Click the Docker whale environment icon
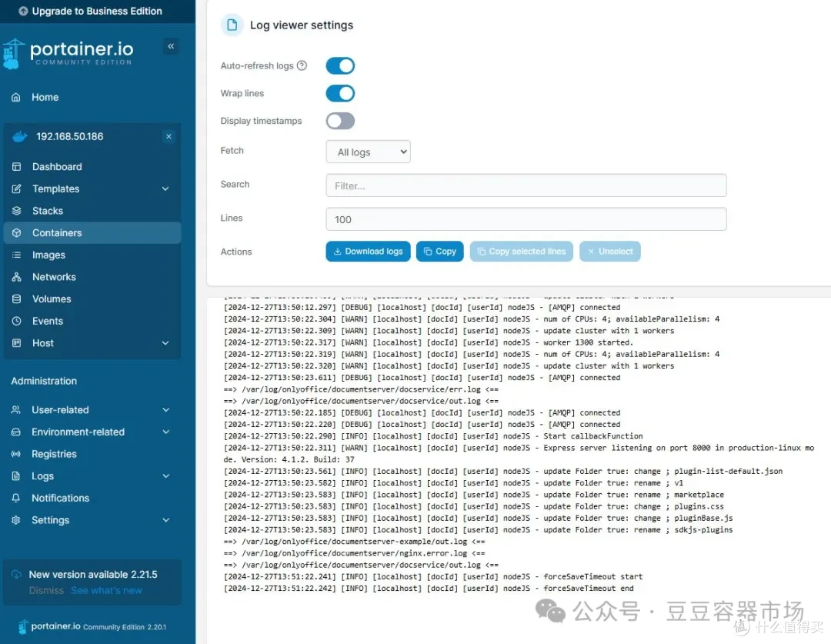The height and width of the screenshot is (644, 831). click(x=19, y=137)
